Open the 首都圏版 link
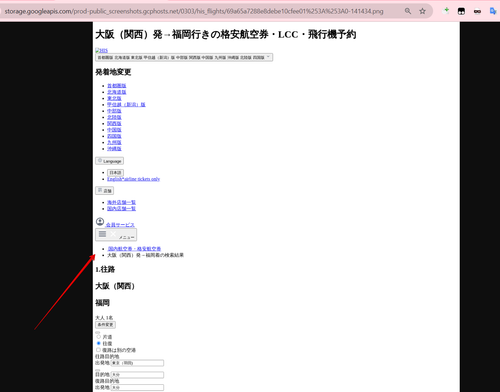Screen dimensions: 500x392 point(117,86)
